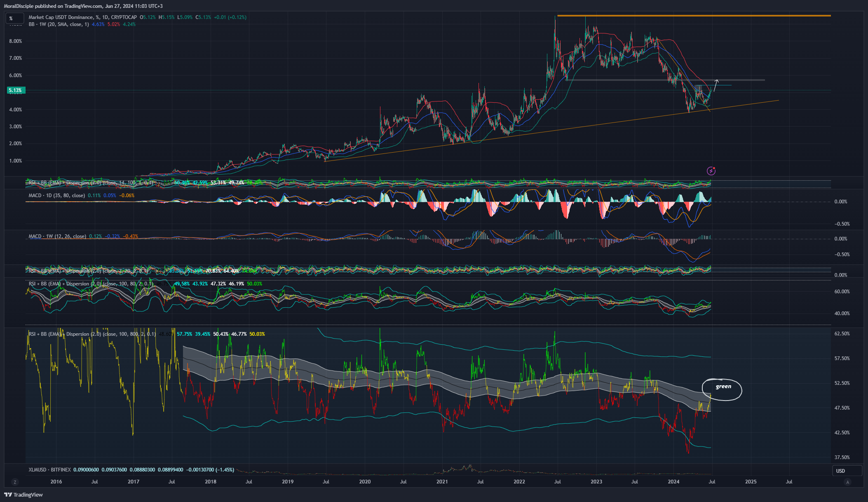This screenshot has width=868, height=502.
Task: Click the 6.00% price axis label
Action: tap(16, 75)
